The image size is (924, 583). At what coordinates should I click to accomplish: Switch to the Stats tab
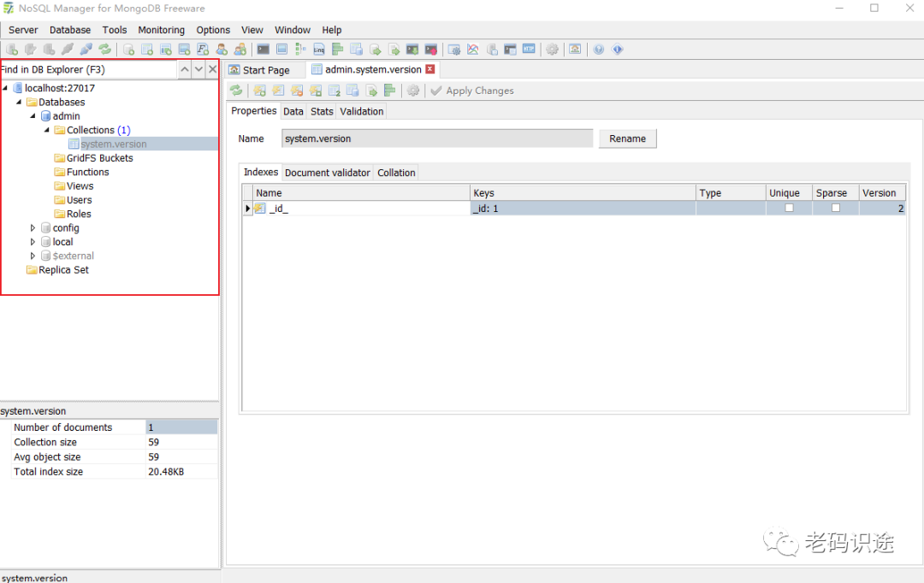tap(322, 111)
